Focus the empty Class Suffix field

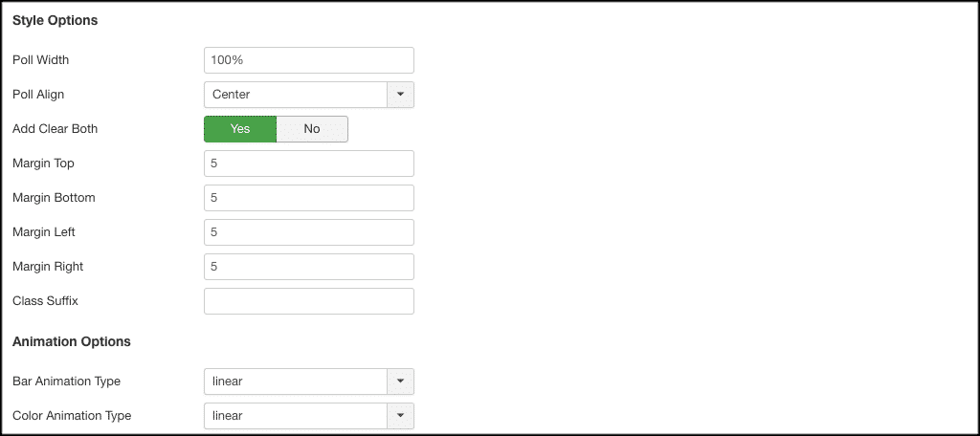(x=308, y=301)
